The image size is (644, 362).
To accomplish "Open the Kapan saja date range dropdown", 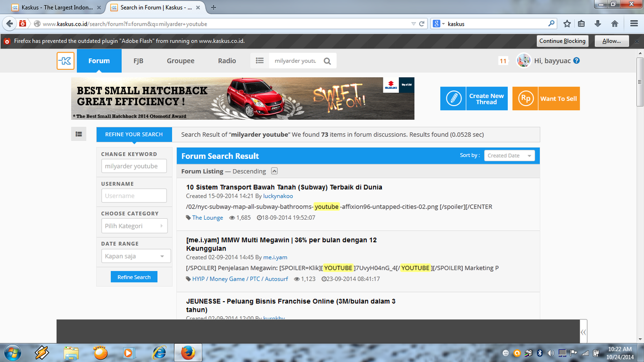I will [x=136, y=256].
